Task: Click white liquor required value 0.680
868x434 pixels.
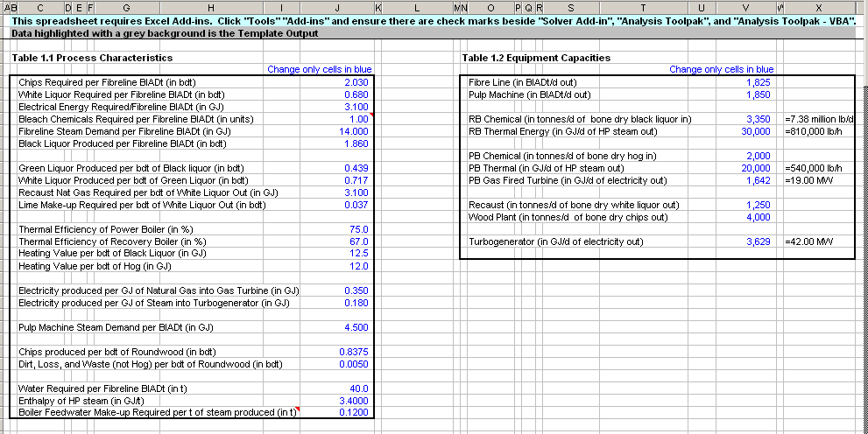Action: click(356, 94)
